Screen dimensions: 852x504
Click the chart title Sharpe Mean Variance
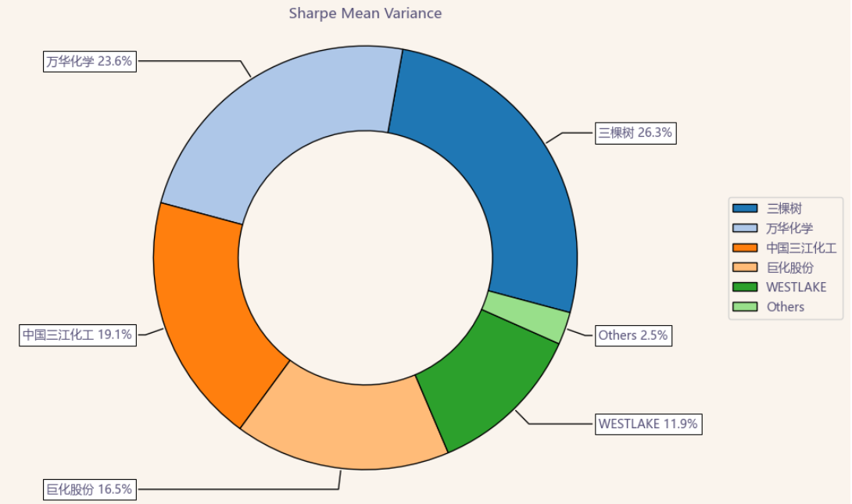[365, 13]
